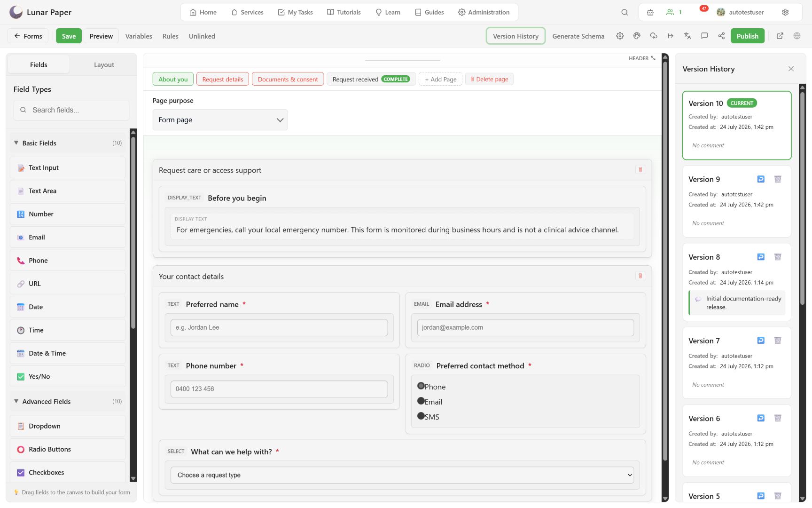This screenshot has height=508, width=812.
Task: Click the Search fields input
Action: [x=71, y=110]
